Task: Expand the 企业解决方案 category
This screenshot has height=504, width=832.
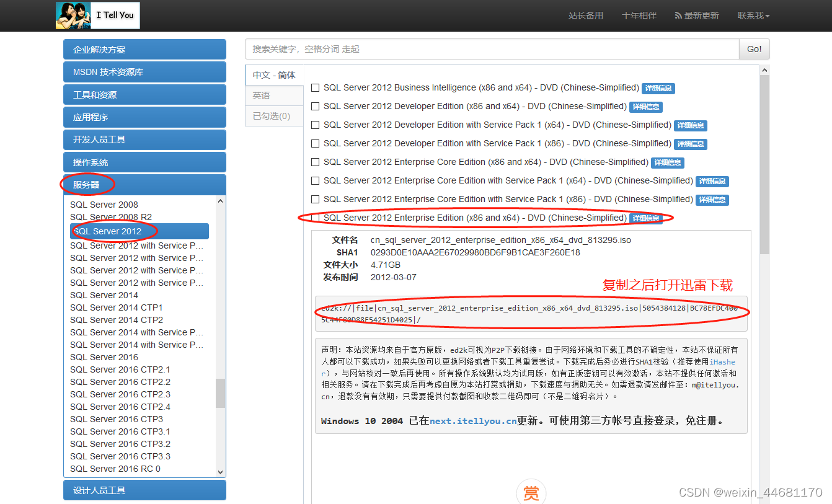Action: click(144, 50)
